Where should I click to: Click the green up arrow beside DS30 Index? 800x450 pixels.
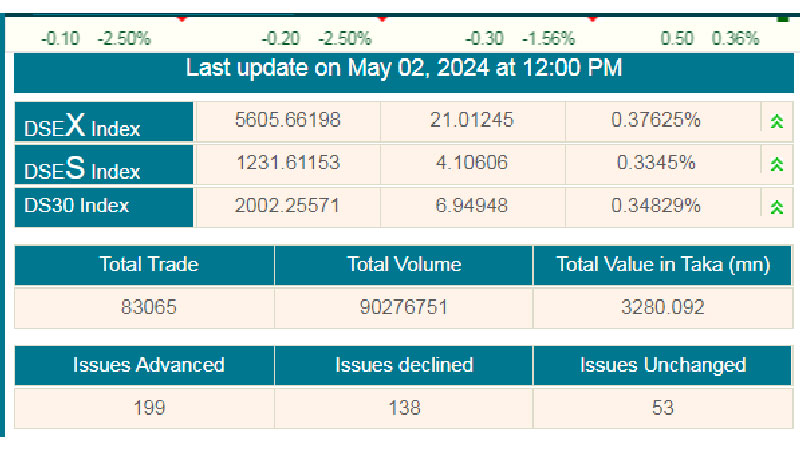coord(775,207)
